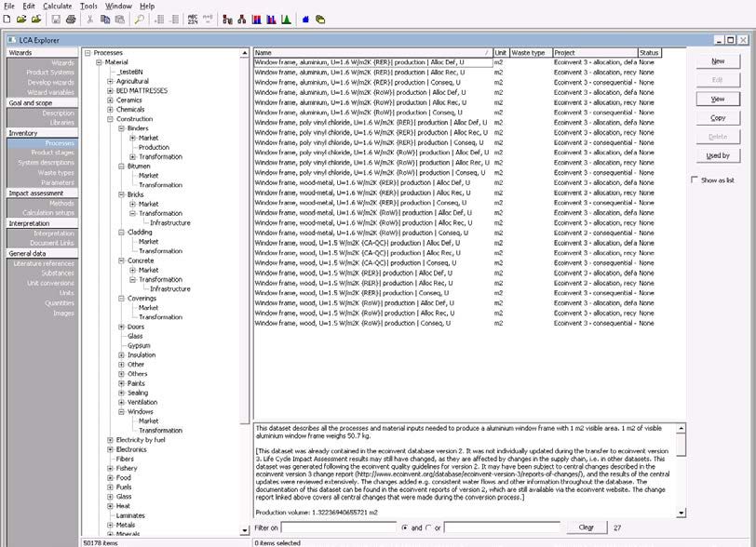Viewport: 756px width, 547px height.
Task: Collapse the Material tree node
Action: (x=99, y=62)
